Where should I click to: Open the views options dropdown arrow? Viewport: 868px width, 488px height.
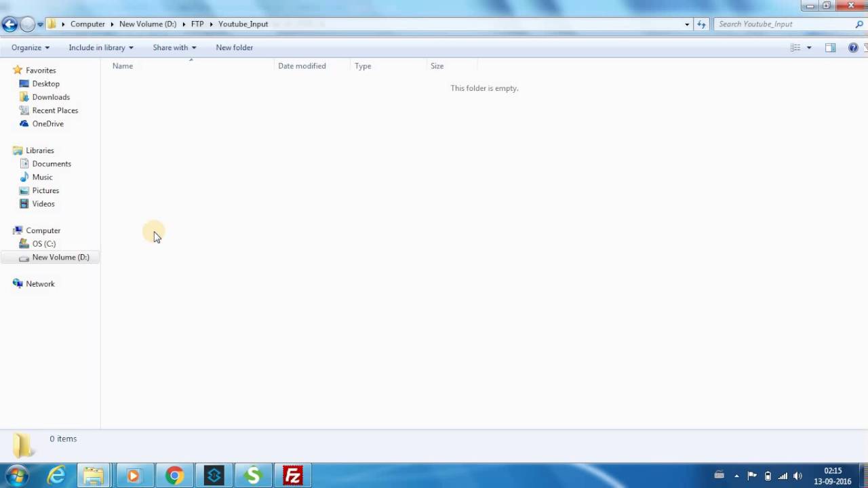(809, 47)
